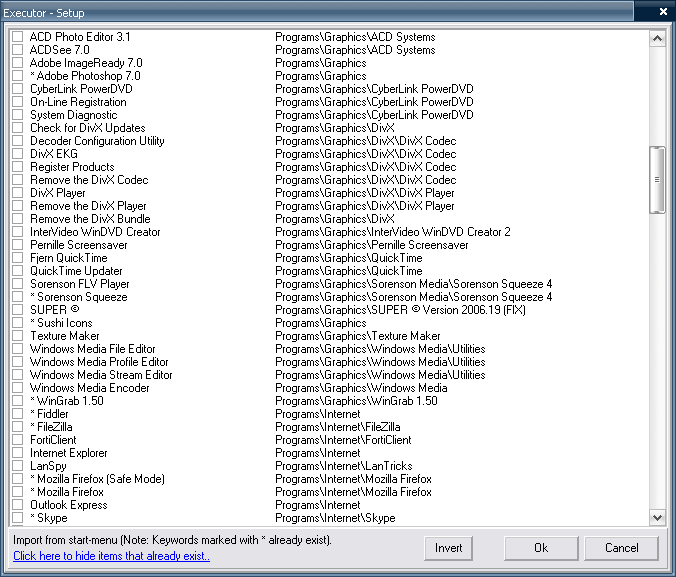The width and height of the screenshot is (676, 577).
Task: Tick the Register Products checkbox
Action: [18, 166]
